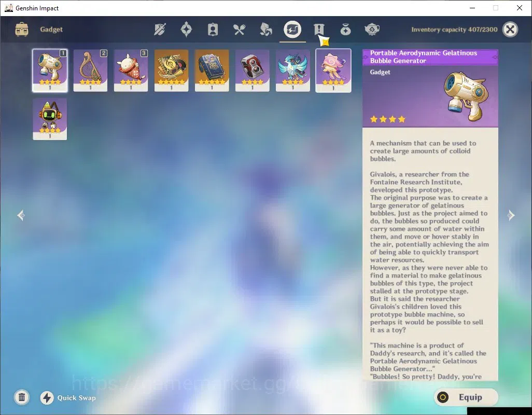Click the Quick Swap label
Image resolution: width=532 pixels, height=415 pixels.
76,398
